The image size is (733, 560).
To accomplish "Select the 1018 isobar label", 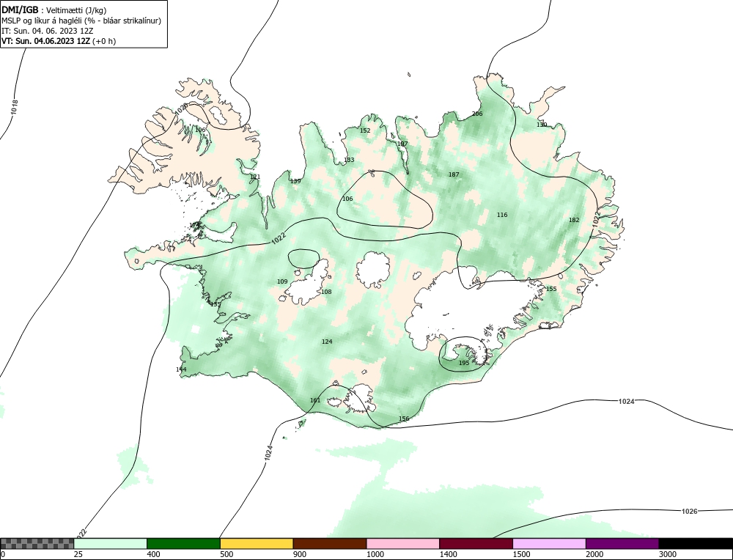I will coord(15,108).
